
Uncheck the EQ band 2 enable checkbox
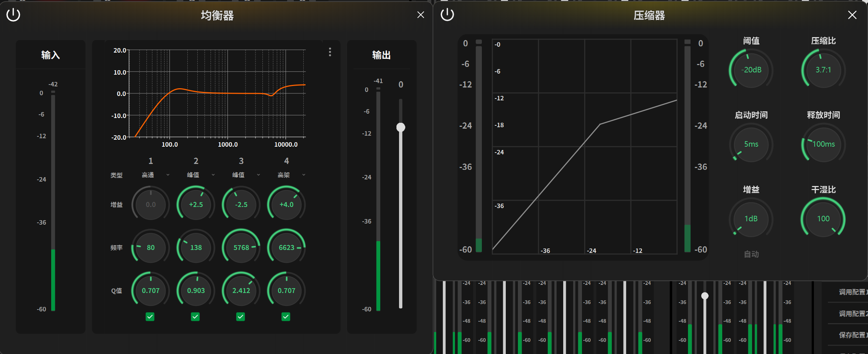pyautogui.click(x=195, y=317)
